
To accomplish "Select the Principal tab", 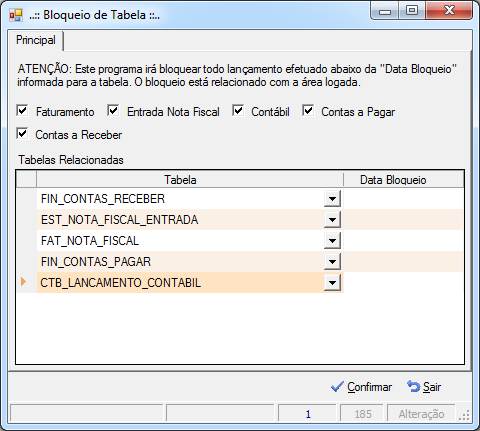I will (36, 40).
